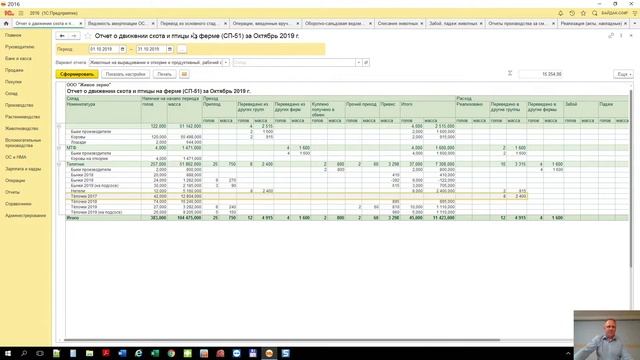Open calendar picker for start date 01.10.2019
The width and height of the screenshot is (640, 360).
122,49
